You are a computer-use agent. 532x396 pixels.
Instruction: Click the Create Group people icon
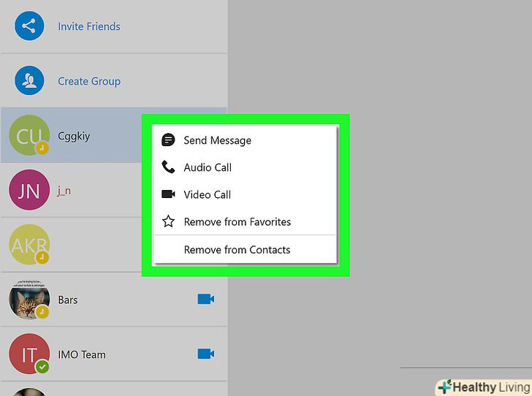(x=29, y=80)
